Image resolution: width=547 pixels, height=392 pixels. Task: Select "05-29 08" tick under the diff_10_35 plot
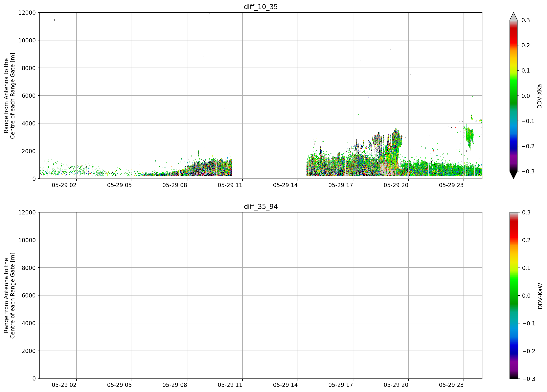(175, 185)
